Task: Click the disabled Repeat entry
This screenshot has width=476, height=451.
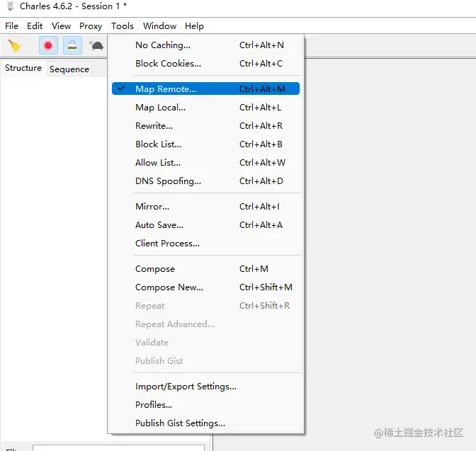Action: click(206, 306)
